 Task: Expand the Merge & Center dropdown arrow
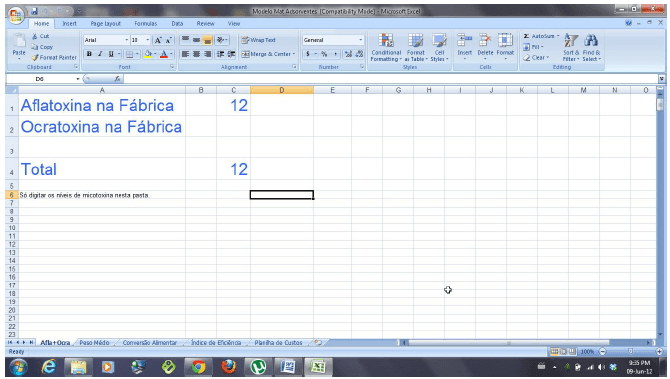click(x=294, y=54)
